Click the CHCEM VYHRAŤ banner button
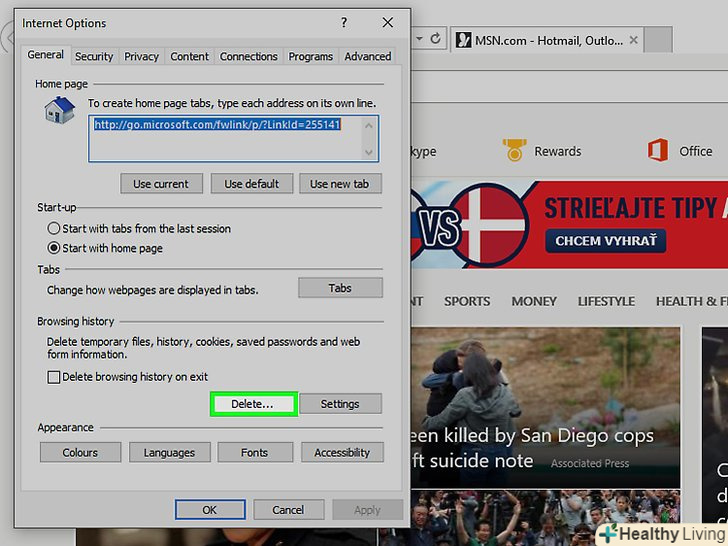Viewport: 728px width, 546px height. point(605,240)
